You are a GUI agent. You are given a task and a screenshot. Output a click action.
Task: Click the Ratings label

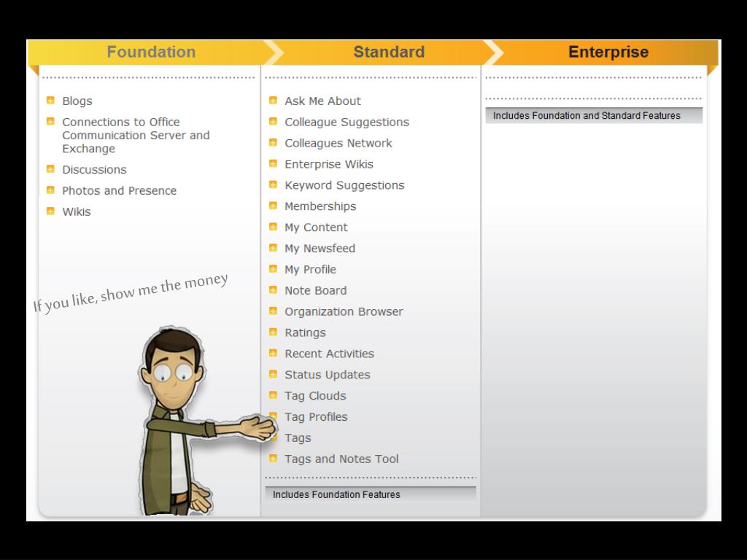tap(305, 332)
